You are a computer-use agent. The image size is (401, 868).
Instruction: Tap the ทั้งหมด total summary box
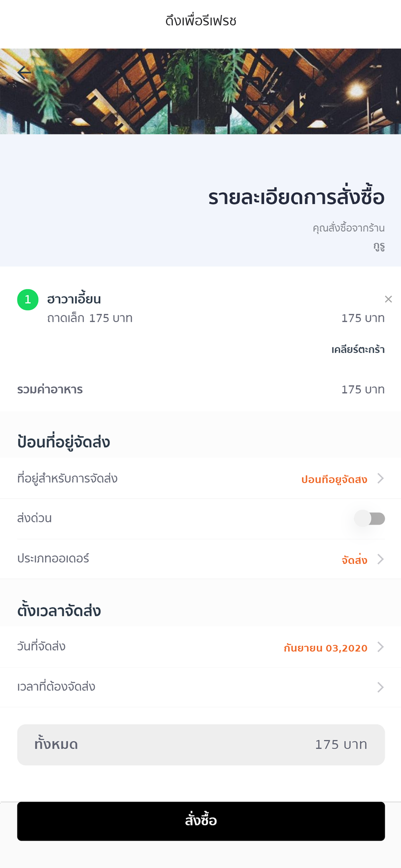coord(201,745)
